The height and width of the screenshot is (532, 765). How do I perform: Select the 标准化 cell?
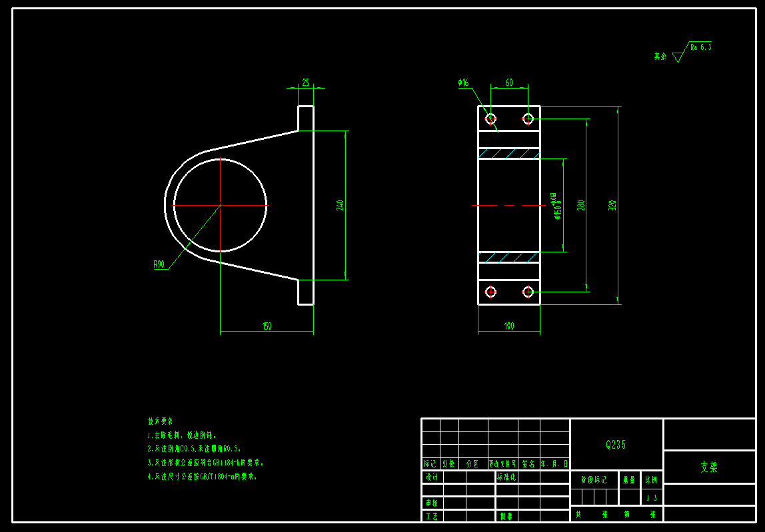point(507,477)
